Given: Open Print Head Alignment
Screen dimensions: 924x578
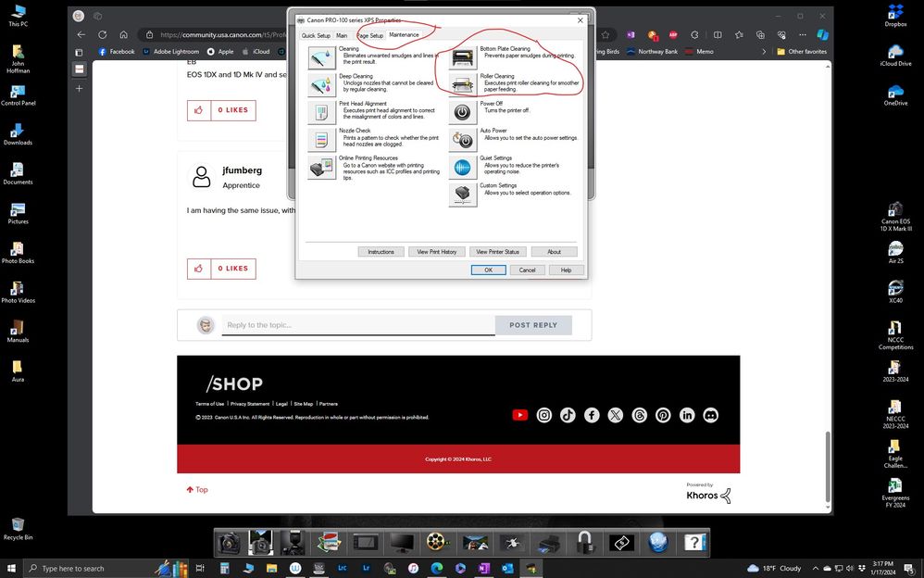Looking at the screenshot, I should pos(321,111).
